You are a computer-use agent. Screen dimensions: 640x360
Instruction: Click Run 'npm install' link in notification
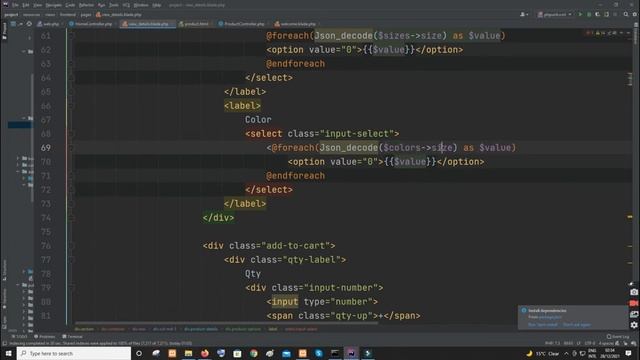542,325
